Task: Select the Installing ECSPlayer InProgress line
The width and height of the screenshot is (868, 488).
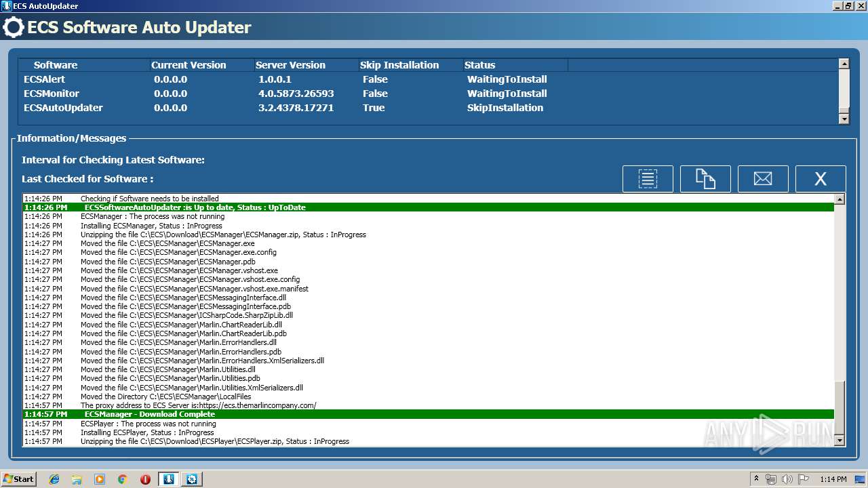Action: click(429, 432)
